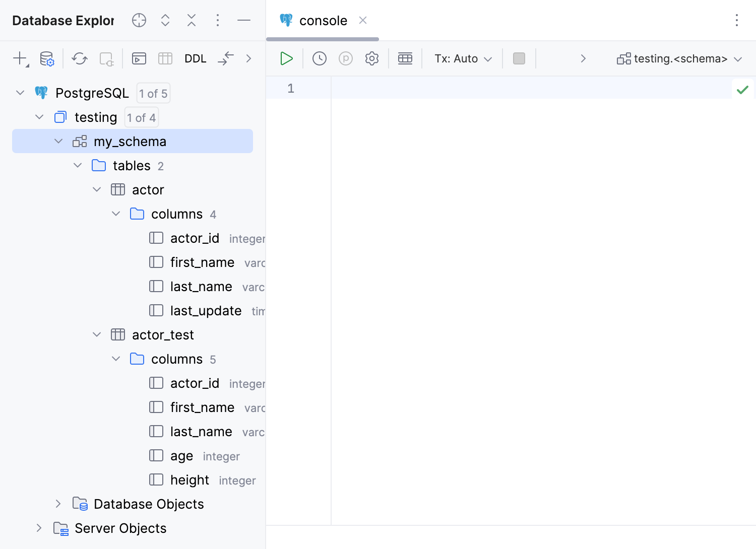Open the Tx: Auto transaction mode dropdown

tap(461, 58)
